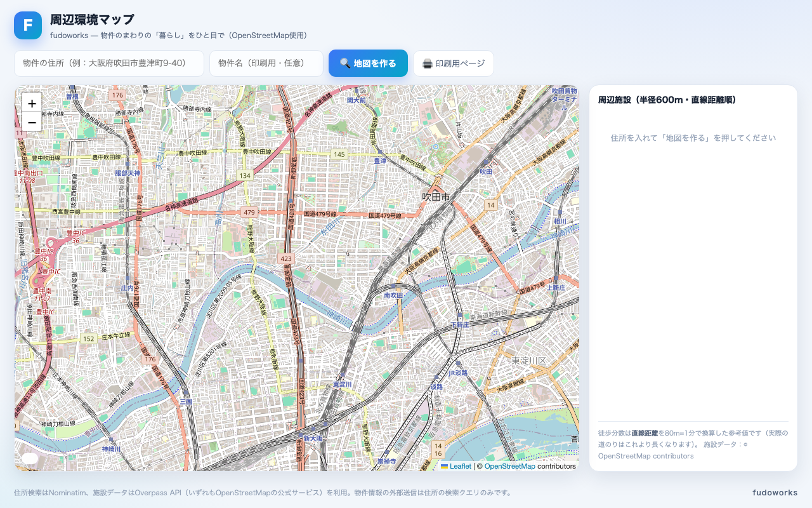Screen dimensions: 812x508
Task: Click the 東淀川区 ward label on map
Action: [528, 361]
